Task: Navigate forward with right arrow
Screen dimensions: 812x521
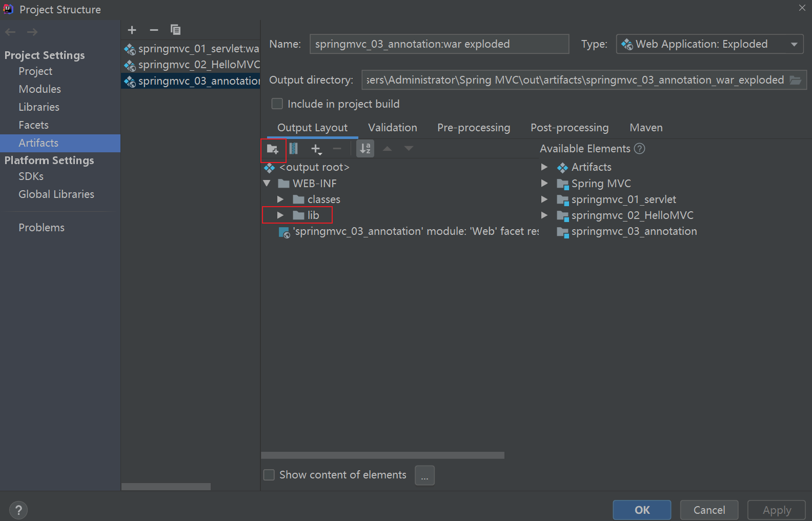Action: 32,32
